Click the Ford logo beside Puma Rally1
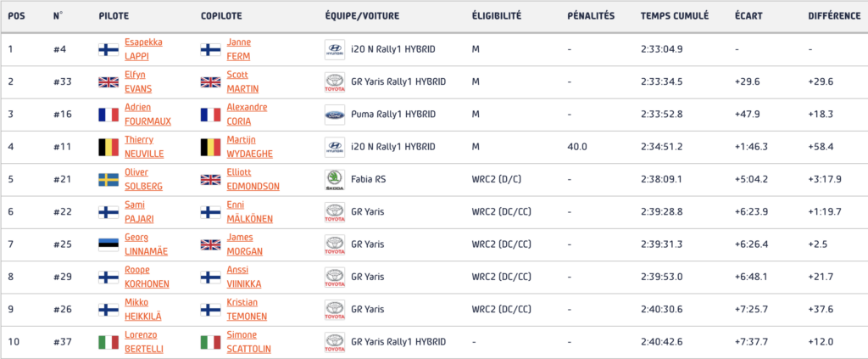Viewport: 868px width, 359px height. point(335,114)
